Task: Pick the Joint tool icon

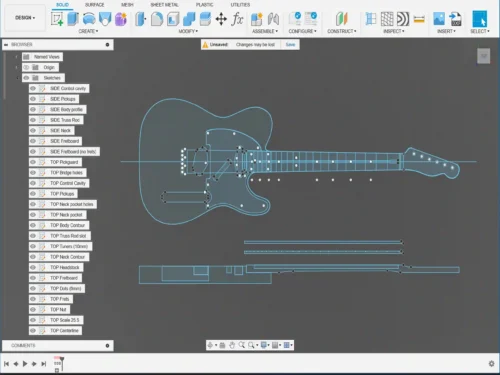Action: pos(273,19)
